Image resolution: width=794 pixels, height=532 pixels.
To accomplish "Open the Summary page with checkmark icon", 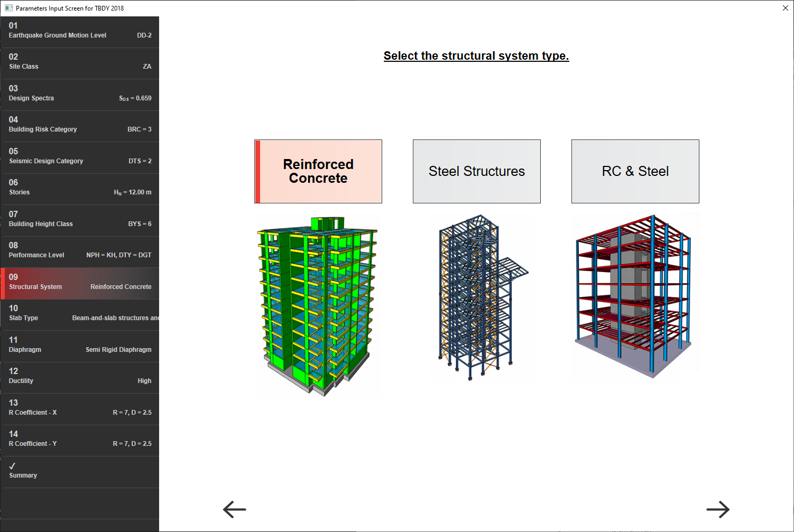I will click(x=79, y=471).
